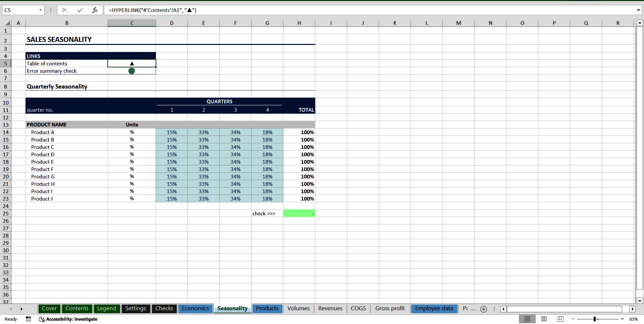644x324 pixels.
Task: Open the Checks sheet tab
Action: click(x=164, y=309)
